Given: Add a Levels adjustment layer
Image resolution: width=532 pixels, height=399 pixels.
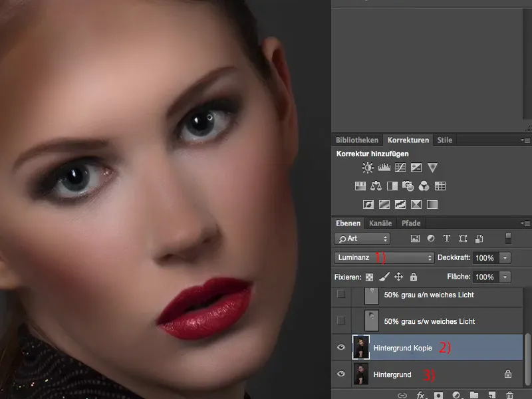Looking at the screenshot, I should tap(384, 168).
